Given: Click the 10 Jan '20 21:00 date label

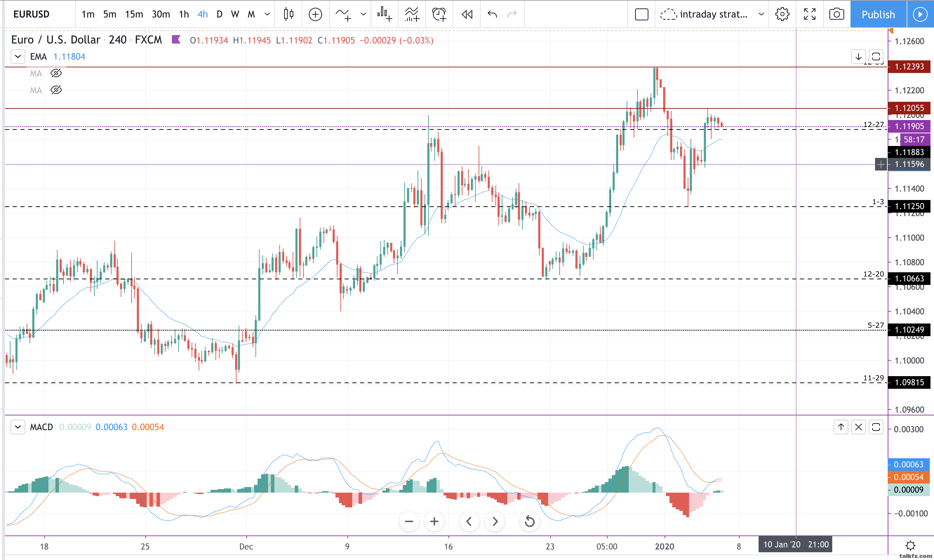Looking at the screenshot, I should point(796,545).
